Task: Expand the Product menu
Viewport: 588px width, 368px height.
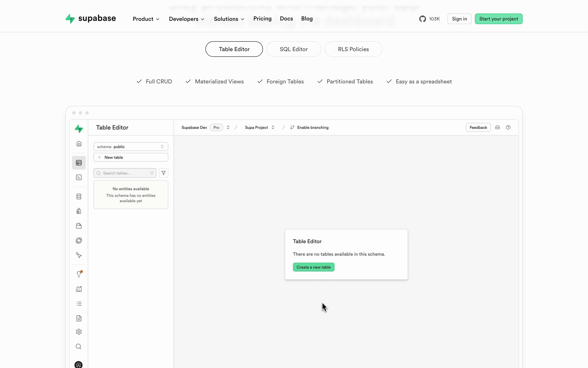Action: [146, 19]
